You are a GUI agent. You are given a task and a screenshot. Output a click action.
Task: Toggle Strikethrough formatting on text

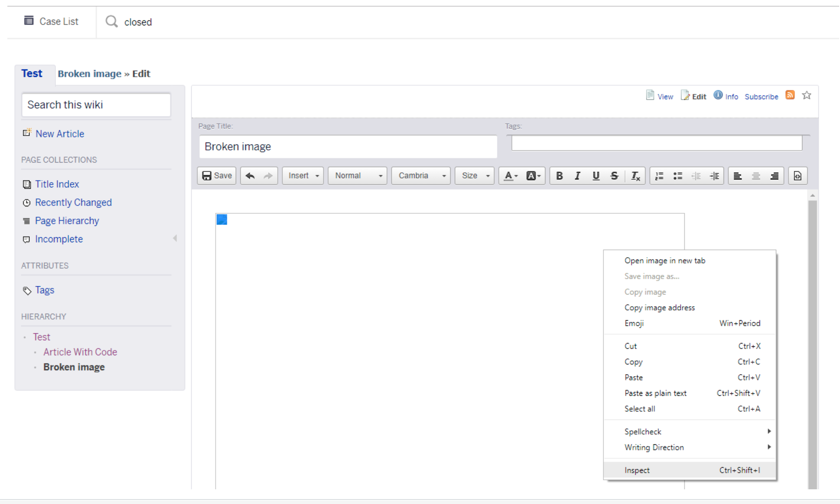pos(614,175)
